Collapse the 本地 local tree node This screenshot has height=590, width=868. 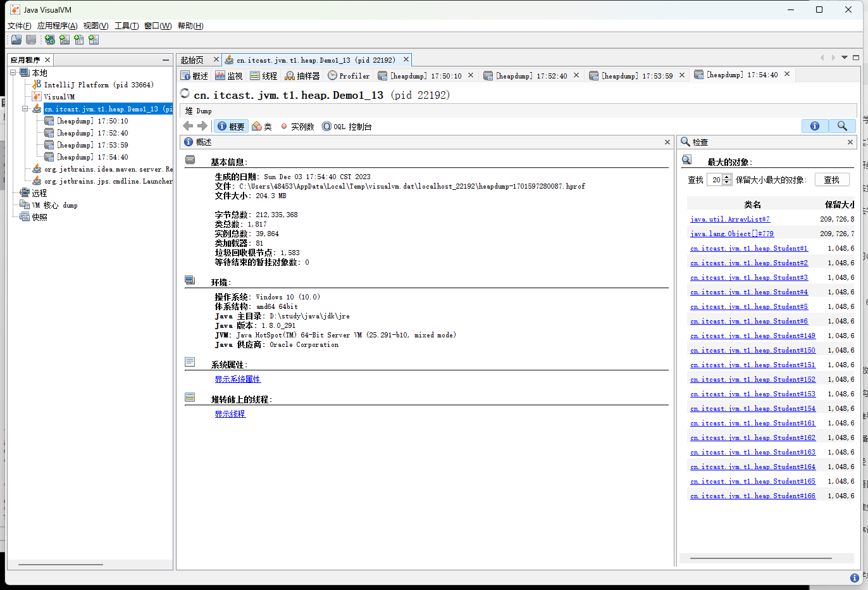click(13, 73)
